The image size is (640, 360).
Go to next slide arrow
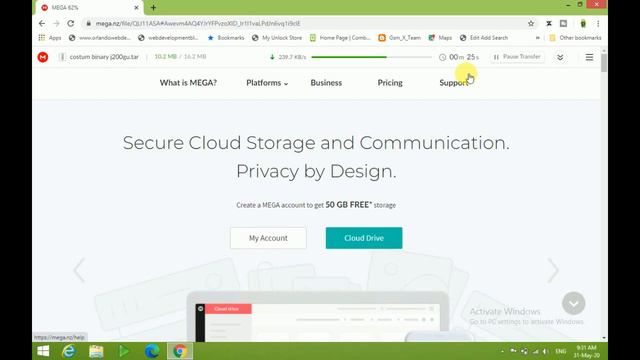[553, 270]
